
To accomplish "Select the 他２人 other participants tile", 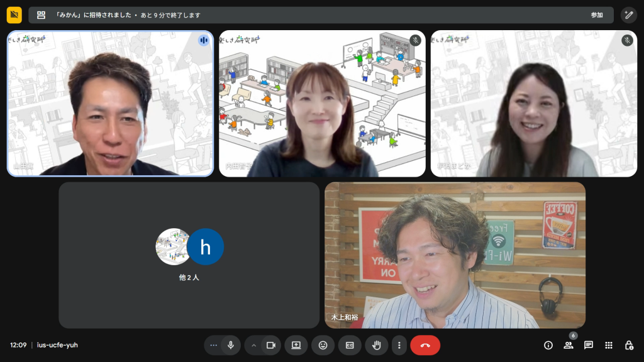I will [189, 255].
